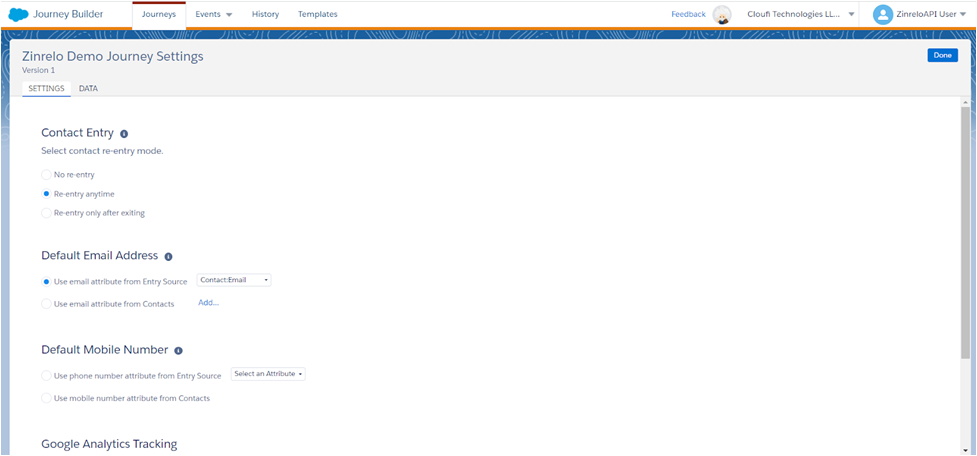Click the Version 1 label

[x=39, y=70]
